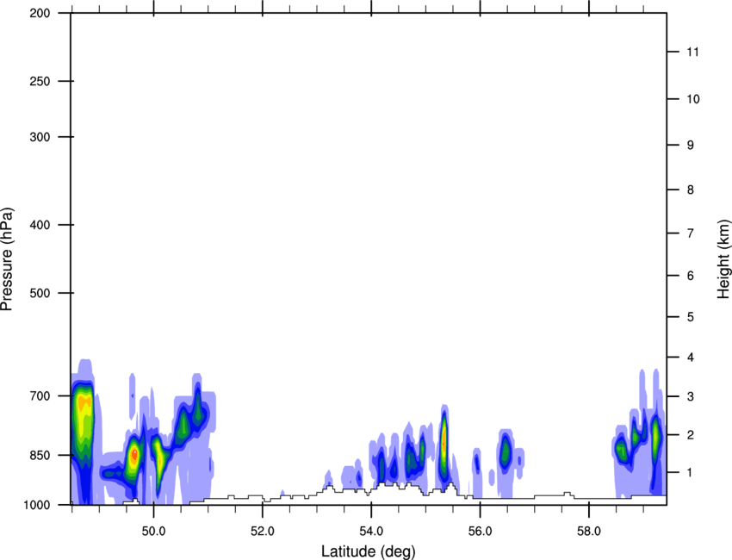Screen dimensions: 732x560
Task: Click the red-orange core just left of latitude 50
Action: tap(134, 454)
